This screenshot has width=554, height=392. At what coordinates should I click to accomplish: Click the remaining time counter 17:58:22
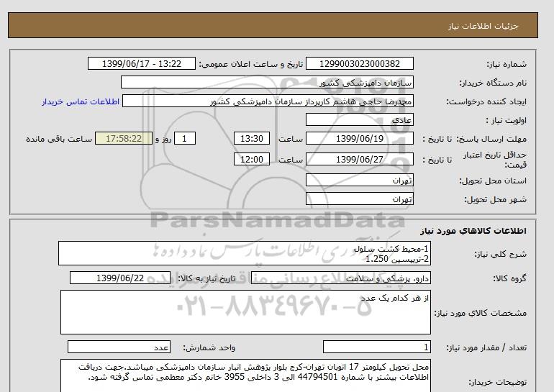tap(124, 138)
